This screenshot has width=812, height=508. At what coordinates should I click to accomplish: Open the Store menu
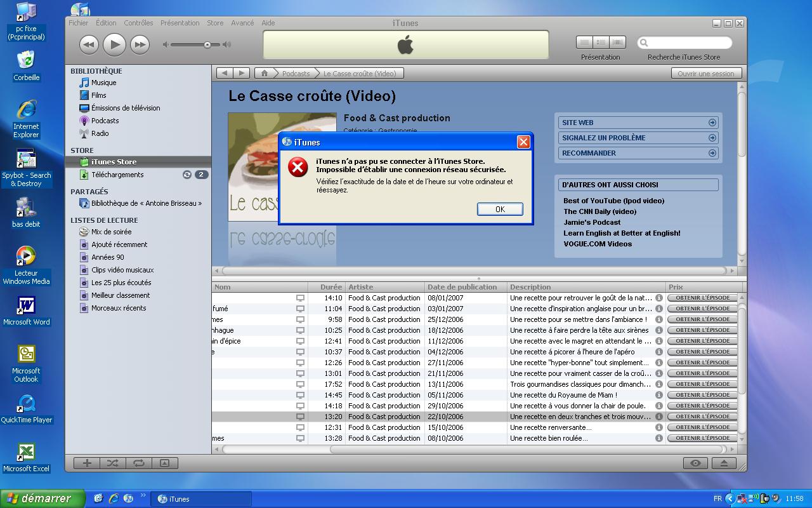pyautogui.click(x=215, y=23)
